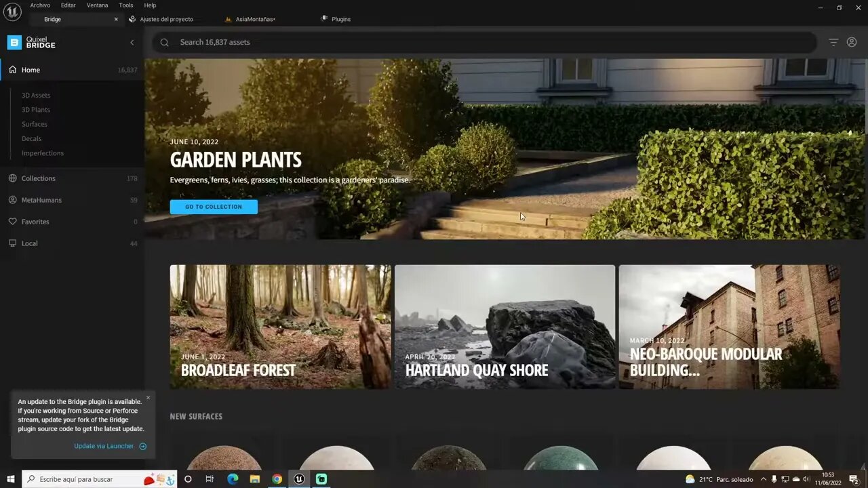Open the Tools menu

[126, 5]
